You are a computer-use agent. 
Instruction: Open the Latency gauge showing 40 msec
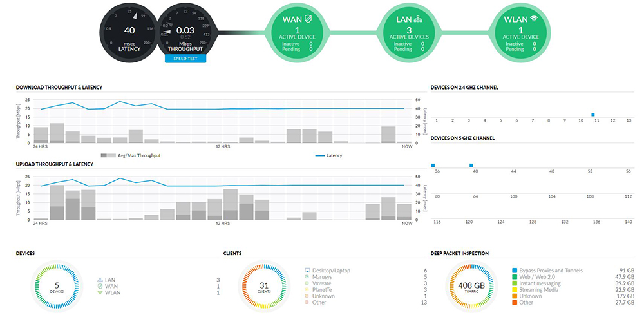click(x=129, y=31)
